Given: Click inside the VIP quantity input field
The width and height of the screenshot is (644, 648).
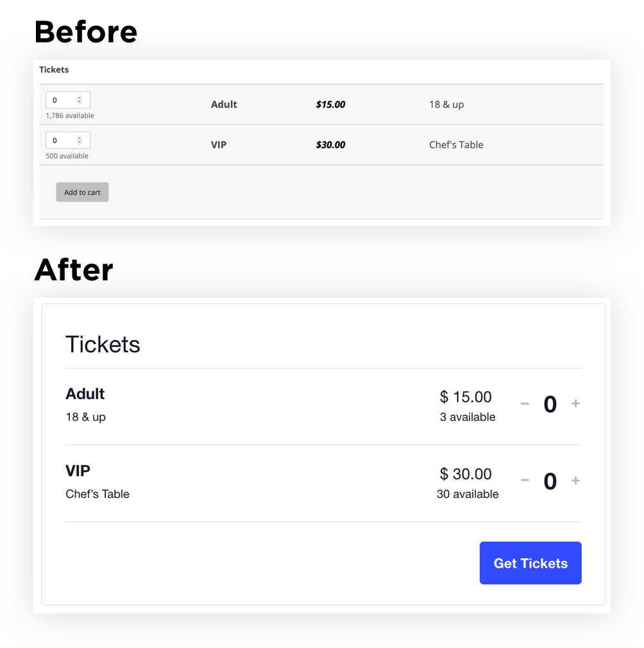Looking at the screenshot, I should click(61, 140).
